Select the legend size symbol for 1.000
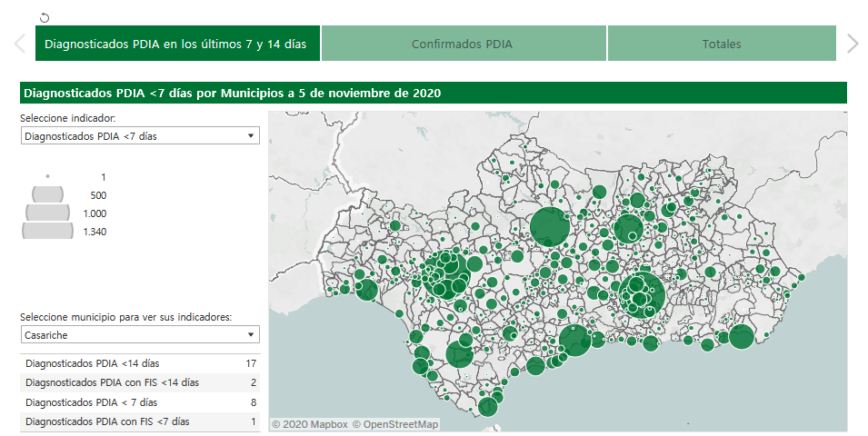 [x=47, y=213]
